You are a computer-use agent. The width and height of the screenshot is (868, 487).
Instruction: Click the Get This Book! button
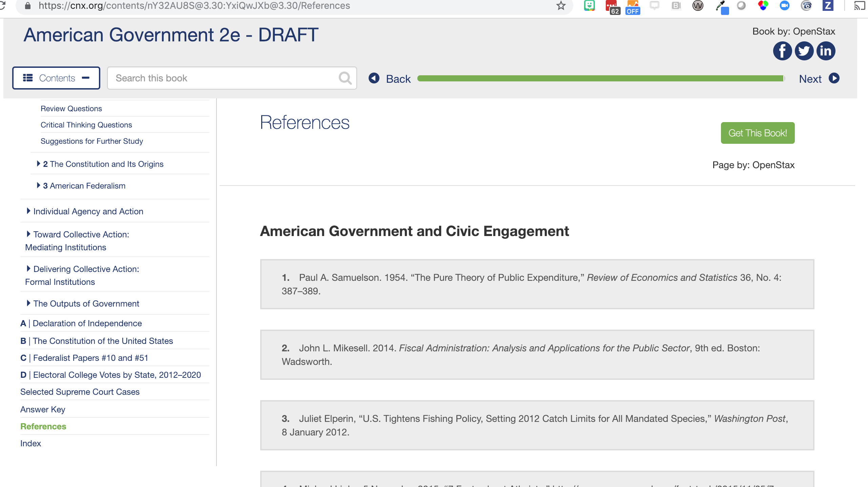point(757,133)
